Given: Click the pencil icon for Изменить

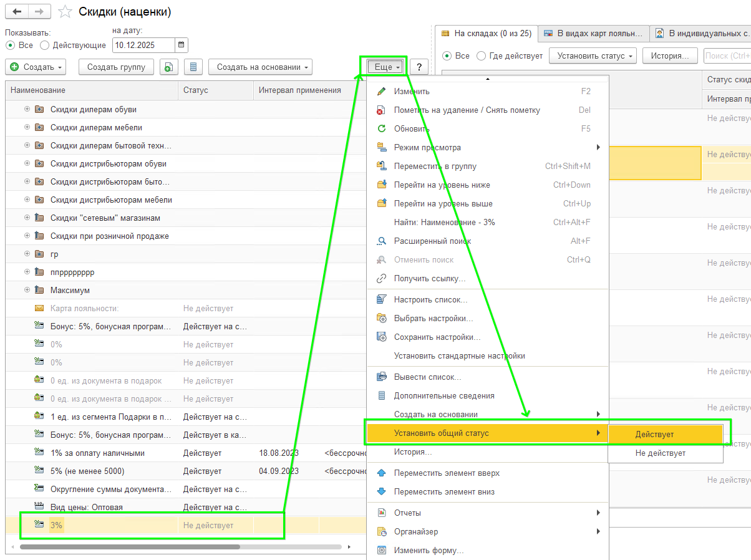Looking at the screenshot, I should (x=382, y=92).
